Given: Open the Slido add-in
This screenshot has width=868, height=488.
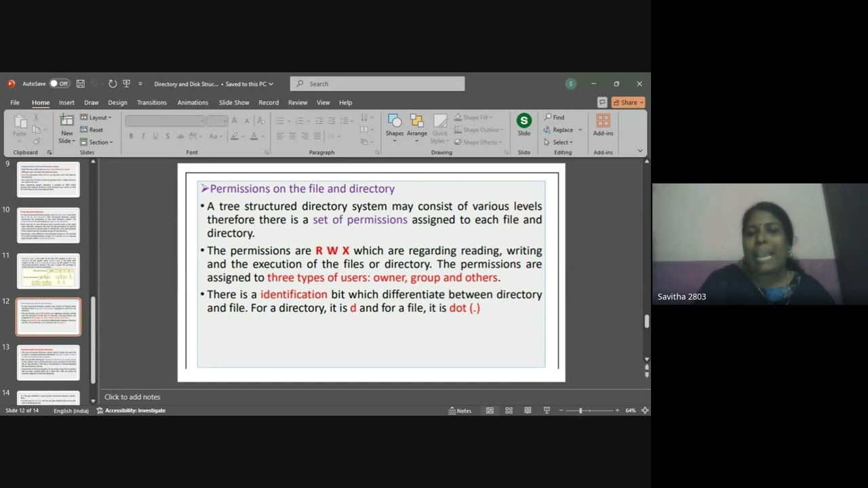Looking at the screenshot, I should coord(524,125).
